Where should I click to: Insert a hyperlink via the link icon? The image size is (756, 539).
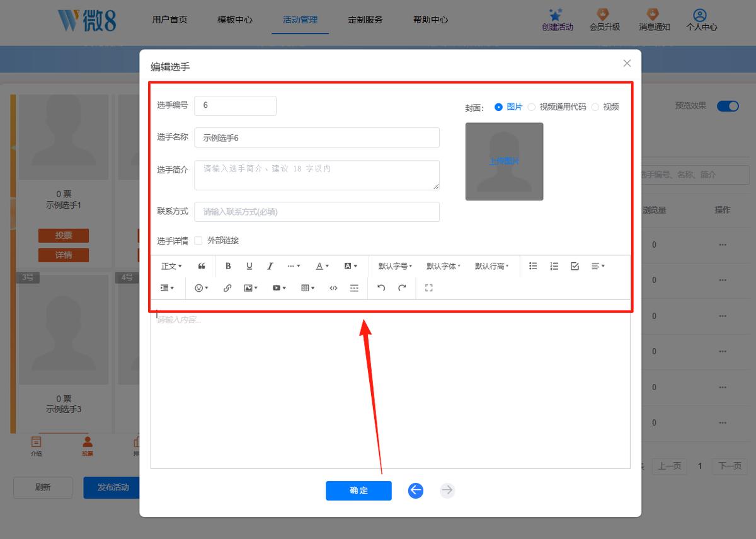point(227,288)
